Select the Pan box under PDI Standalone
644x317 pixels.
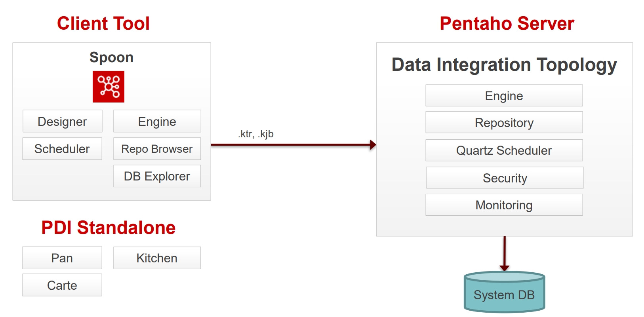tap(62, 258)
